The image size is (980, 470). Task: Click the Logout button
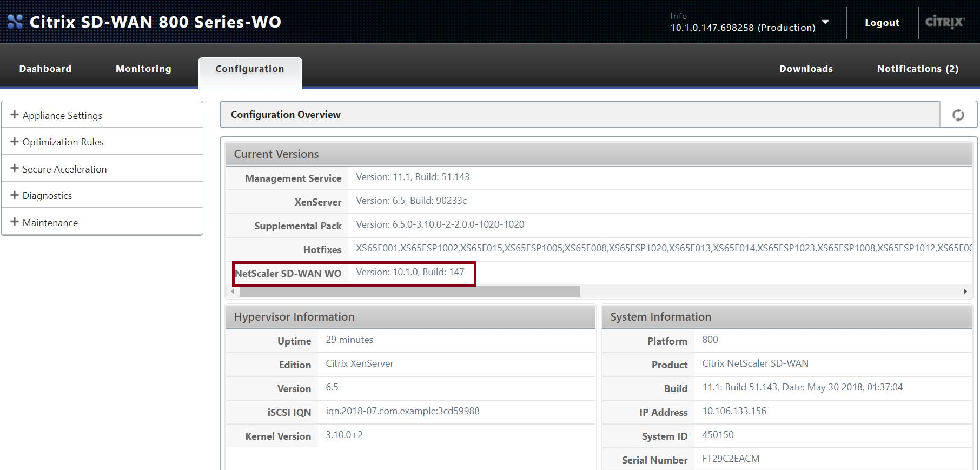[882, 23]
